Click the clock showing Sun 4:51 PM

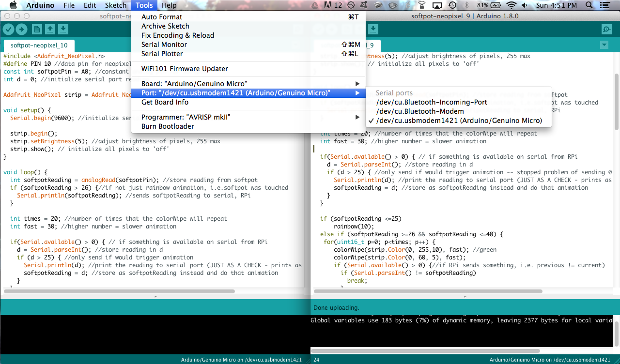557,5
